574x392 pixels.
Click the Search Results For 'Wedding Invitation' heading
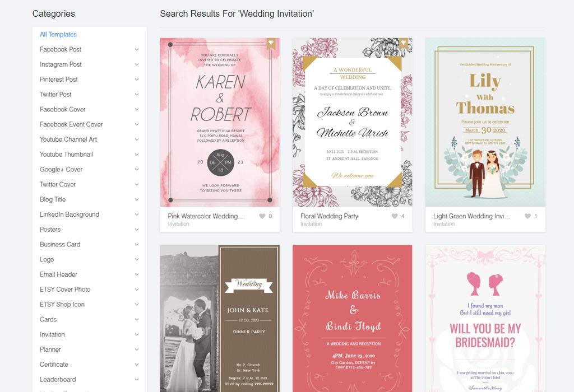(x=237, y=14)
